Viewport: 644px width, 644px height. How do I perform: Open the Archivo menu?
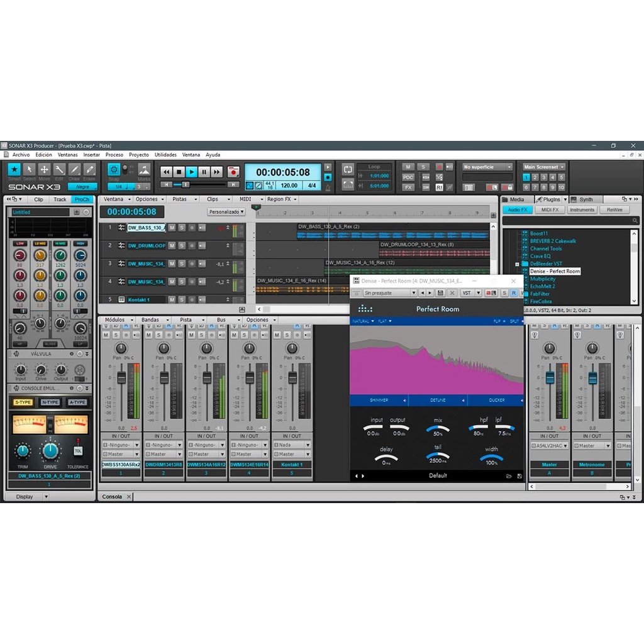coord(21,155)
